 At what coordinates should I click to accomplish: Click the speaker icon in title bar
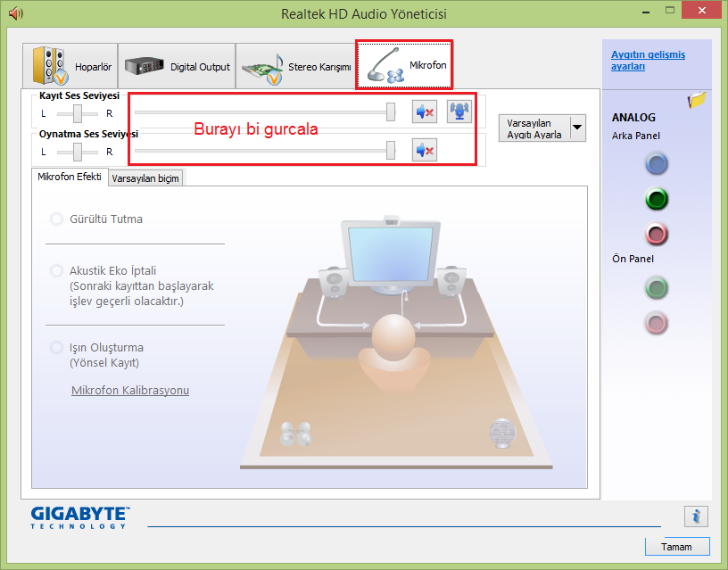click(x=15, y=13)
